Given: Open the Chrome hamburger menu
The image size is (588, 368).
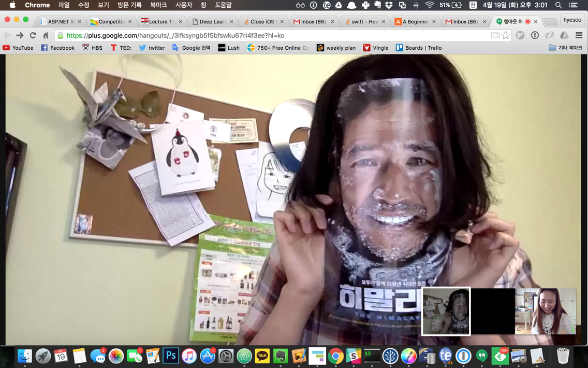Looking at the screenshot, I should 579,35.
